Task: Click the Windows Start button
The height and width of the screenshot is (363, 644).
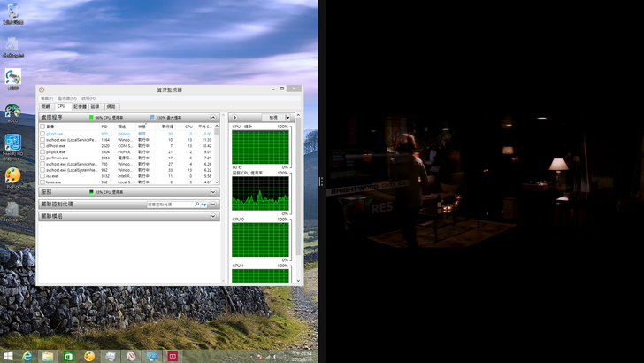Action: point(8,356)
